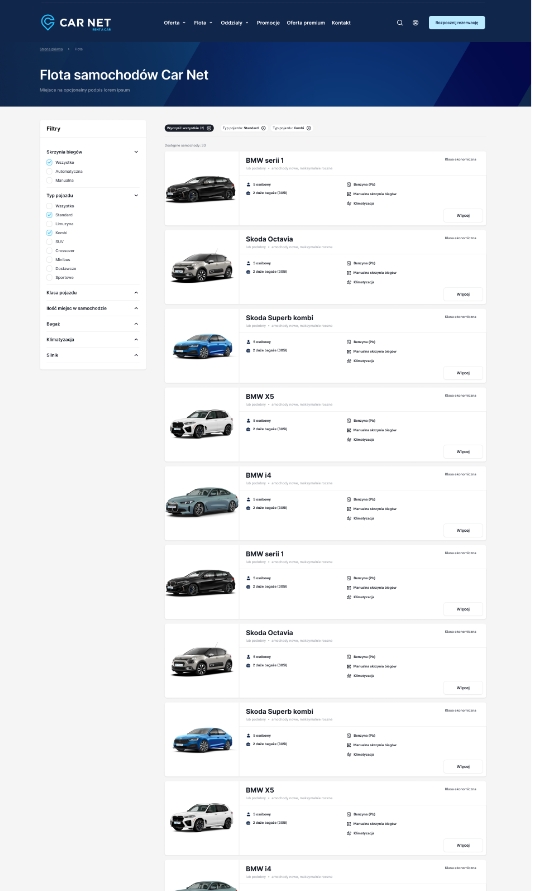Click passengers icon on first Skoda Superb kombi card
The height and width of the screenshot is (891, 536).
tap(248, 342)
